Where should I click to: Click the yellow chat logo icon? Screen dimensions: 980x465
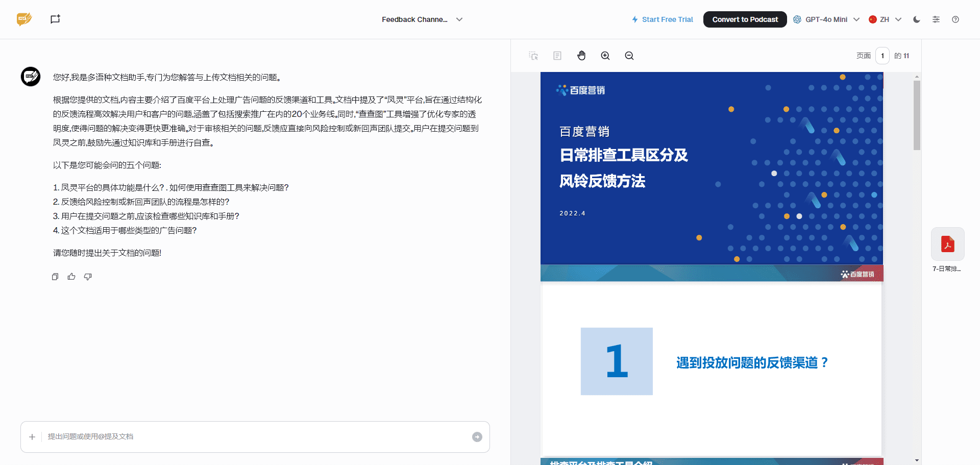24,19
